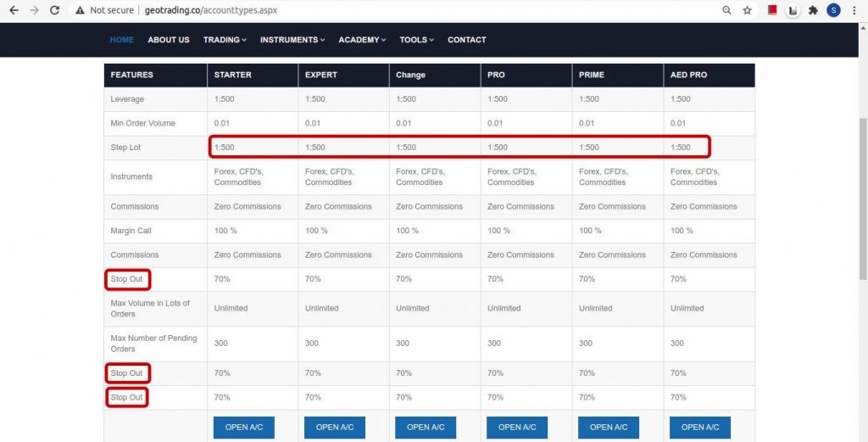The height and width of the screenshot is (442, 868).
Task: Click the AED PRO Margin Call 100 %
Action: 682,231
